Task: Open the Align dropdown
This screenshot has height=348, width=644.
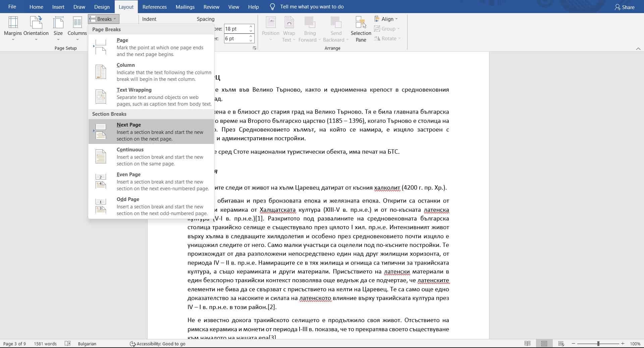Action: pos(386,19)
